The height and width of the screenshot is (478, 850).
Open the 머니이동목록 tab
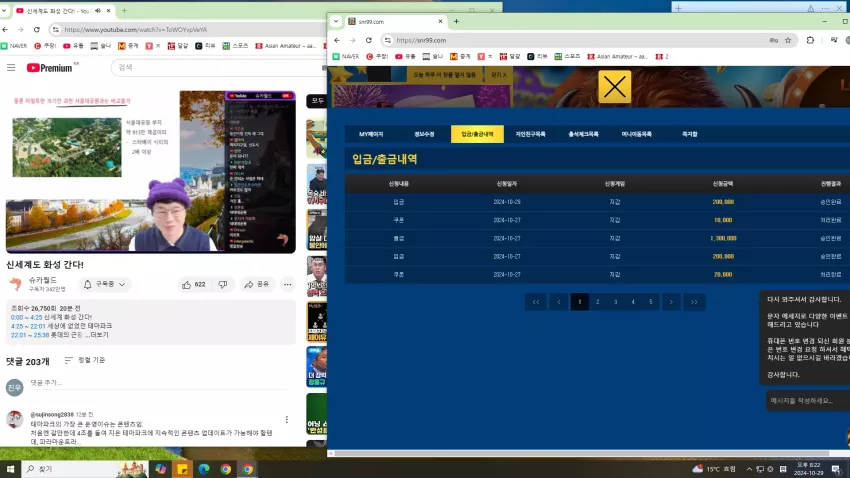pyautogui.click(x=636, y=134)
